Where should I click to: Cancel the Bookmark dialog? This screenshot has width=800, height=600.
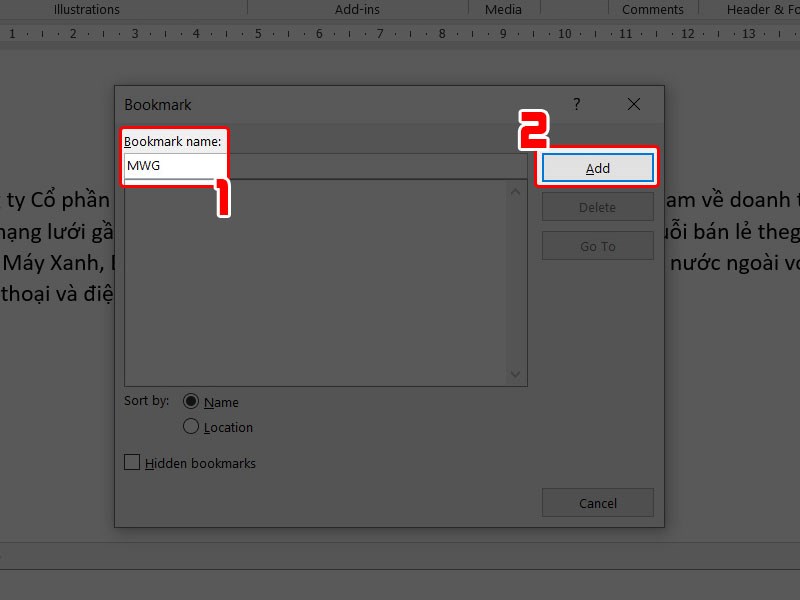pos(597,503)
